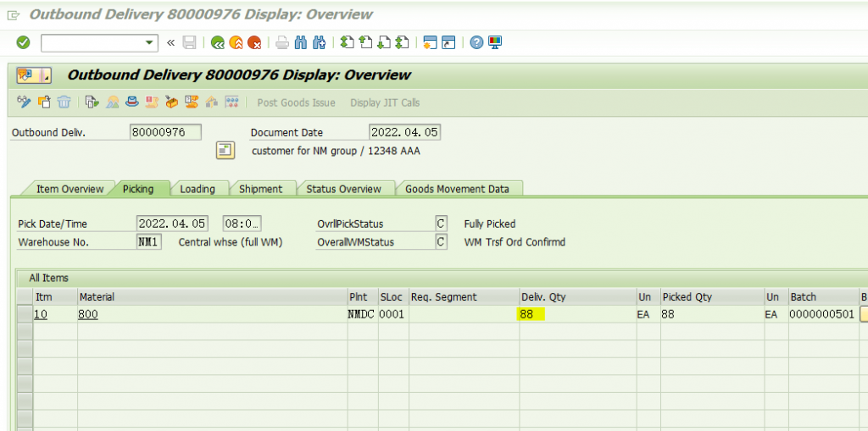Image resolution: width=868 pixels, height=431 pixels.
Task: Click the pick time field 08:0…
Action: tap(242, 224)
